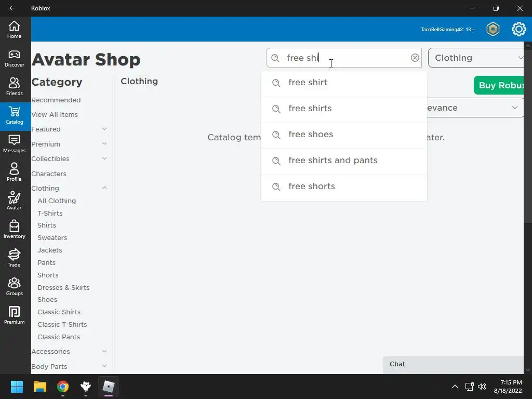Image resolution: width=532 pixels, height=399 pixels.
Task: Open the Groups sidebar icon
Action: pos(14,287)
